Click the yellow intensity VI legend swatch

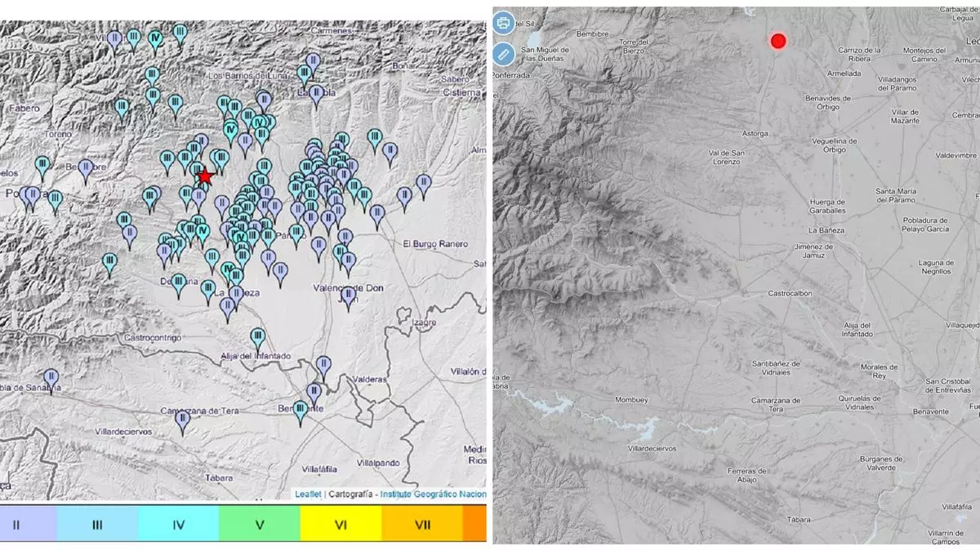click(341, 525)
